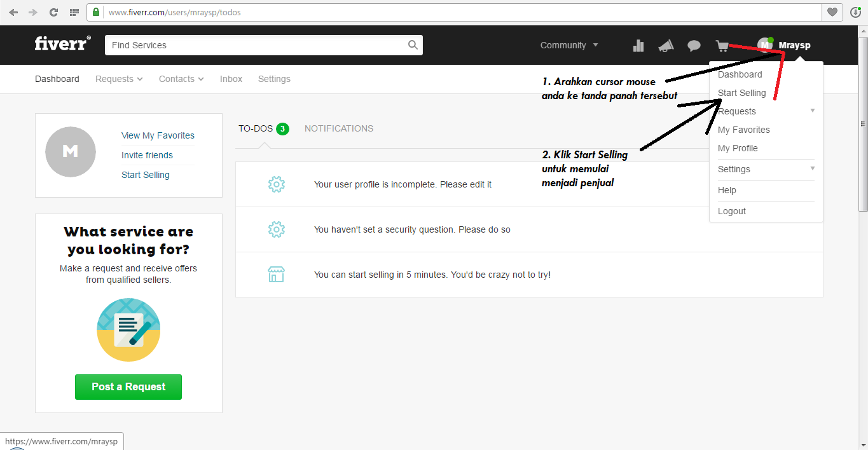
Task: Click the green 3 to-dos count badge
Action: coord(282,129)
